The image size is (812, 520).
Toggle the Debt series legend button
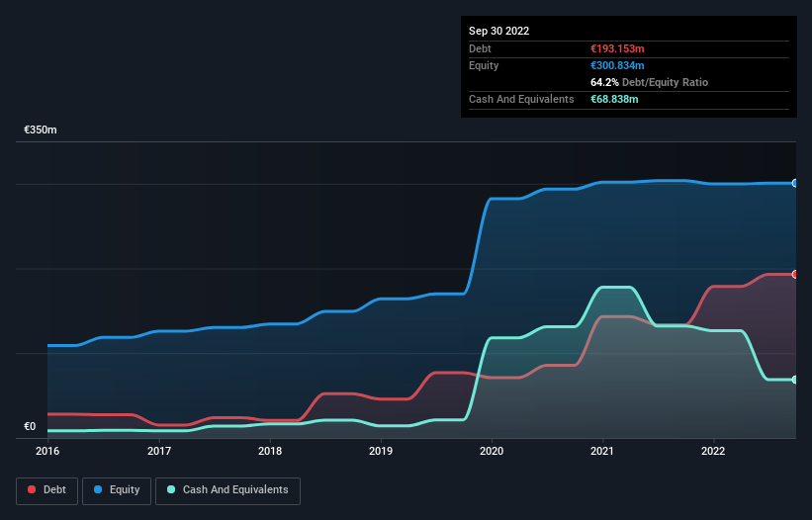47,490
